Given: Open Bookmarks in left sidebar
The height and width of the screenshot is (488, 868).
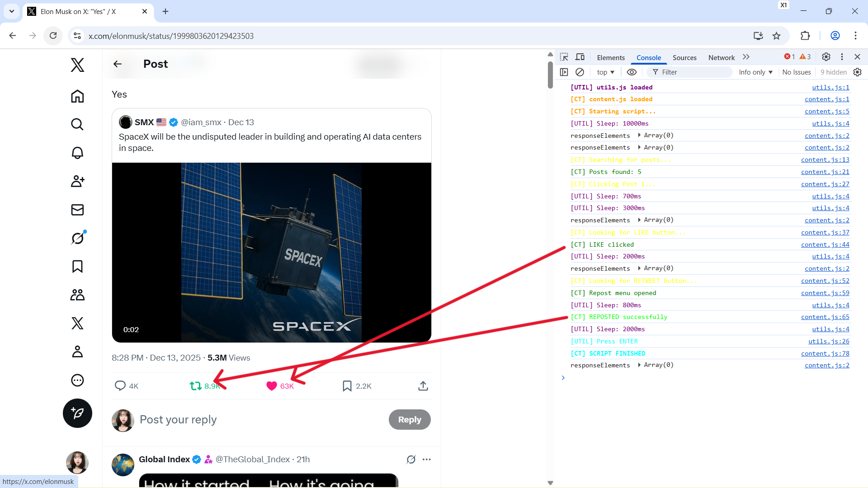Looking at the screenshot, I should coord(77,267).
